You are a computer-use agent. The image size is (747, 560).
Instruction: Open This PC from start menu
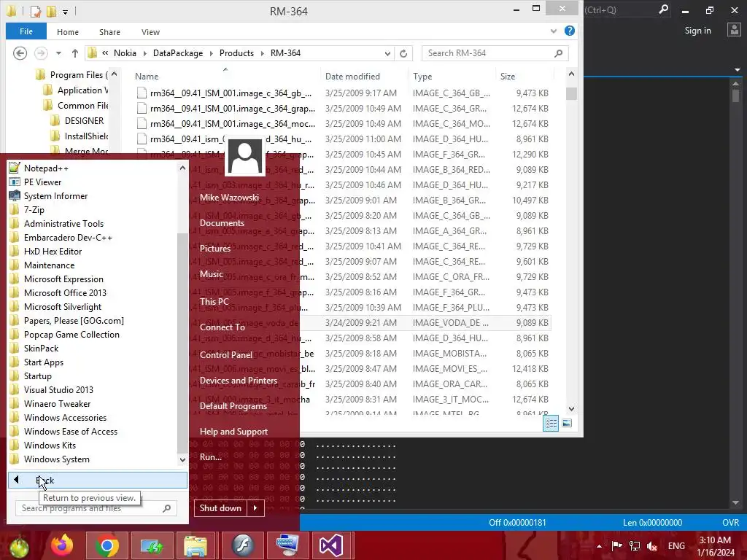214,301
